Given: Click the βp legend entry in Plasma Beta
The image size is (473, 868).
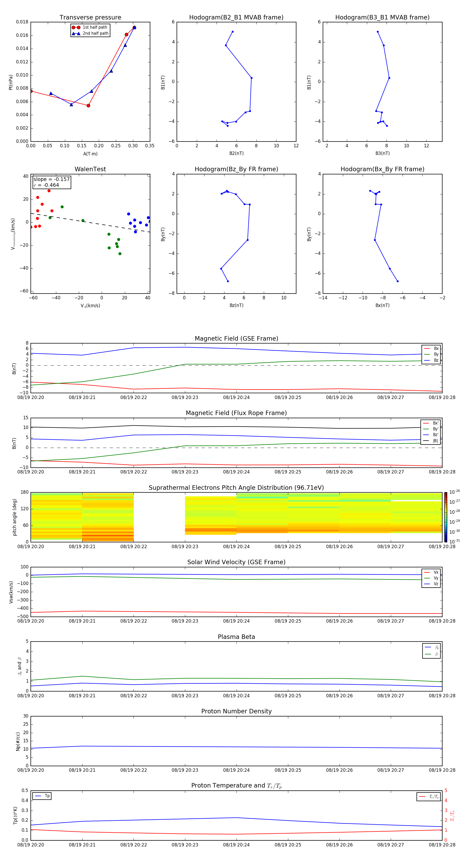Looking at the screenshot, I should point(431,647).
